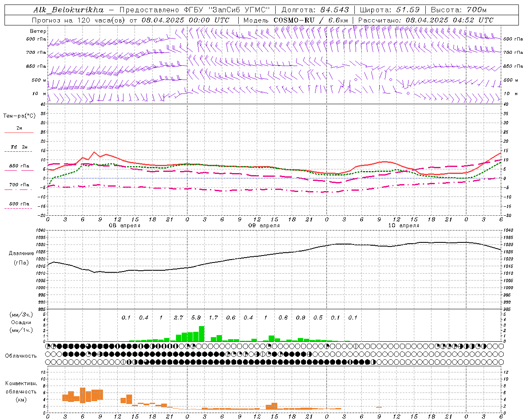Screen dimensions: 525x420
Task: Click the 'Облачность' cloudiness label
Action: (x=21, y=356)
